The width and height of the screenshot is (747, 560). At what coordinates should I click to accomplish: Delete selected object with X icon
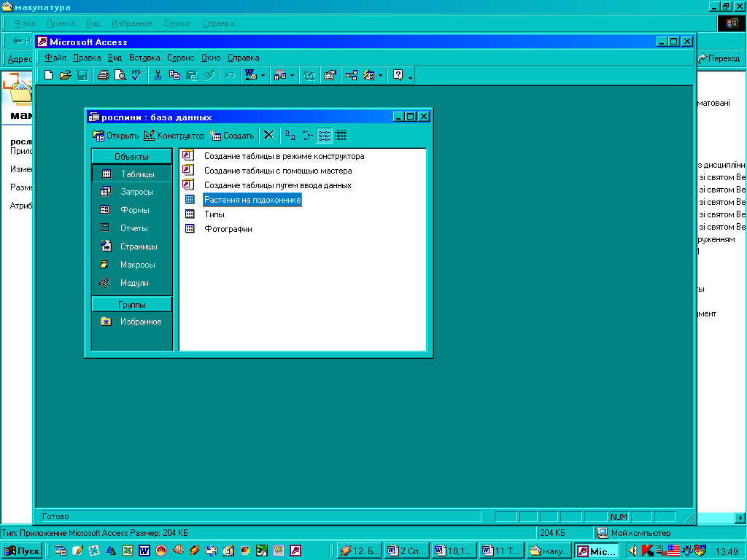(268, 136)
